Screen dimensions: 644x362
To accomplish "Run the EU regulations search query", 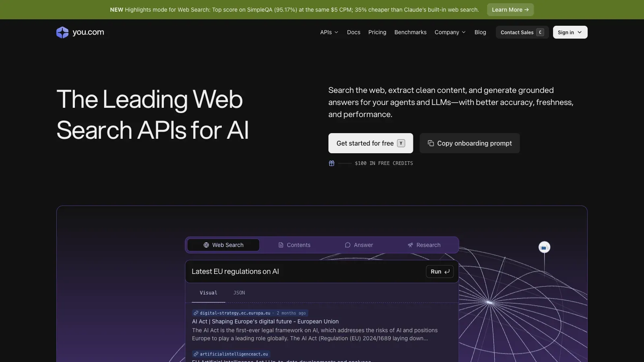I will click(440, 271).
